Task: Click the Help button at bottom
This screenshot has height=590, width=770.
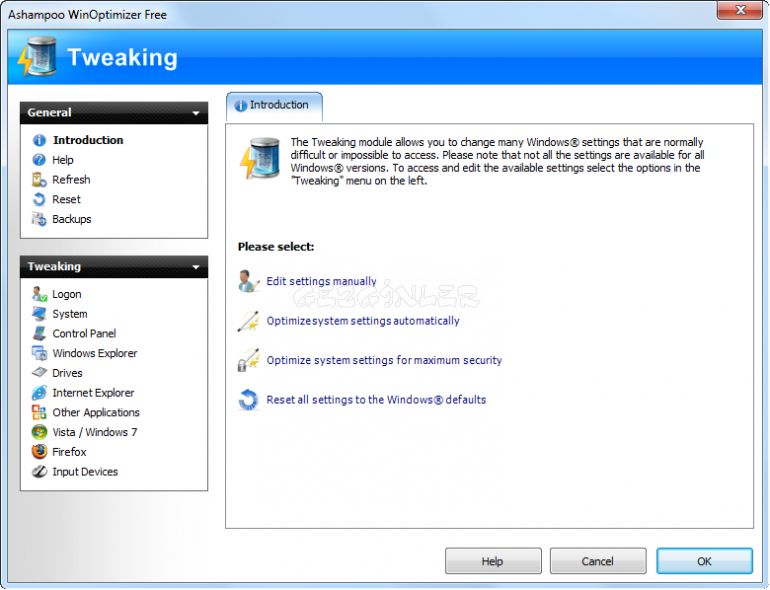Action: (x=493, y=561)
